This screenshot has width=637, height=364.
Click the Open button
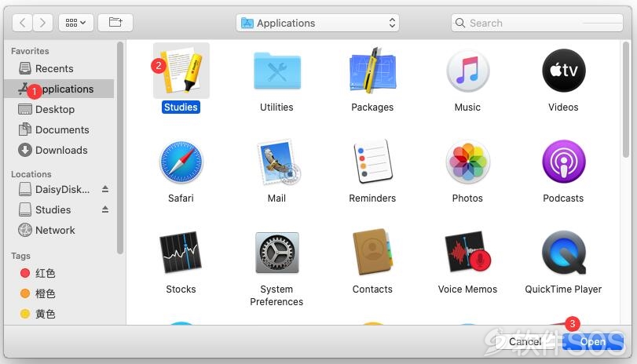pos(593,342)
